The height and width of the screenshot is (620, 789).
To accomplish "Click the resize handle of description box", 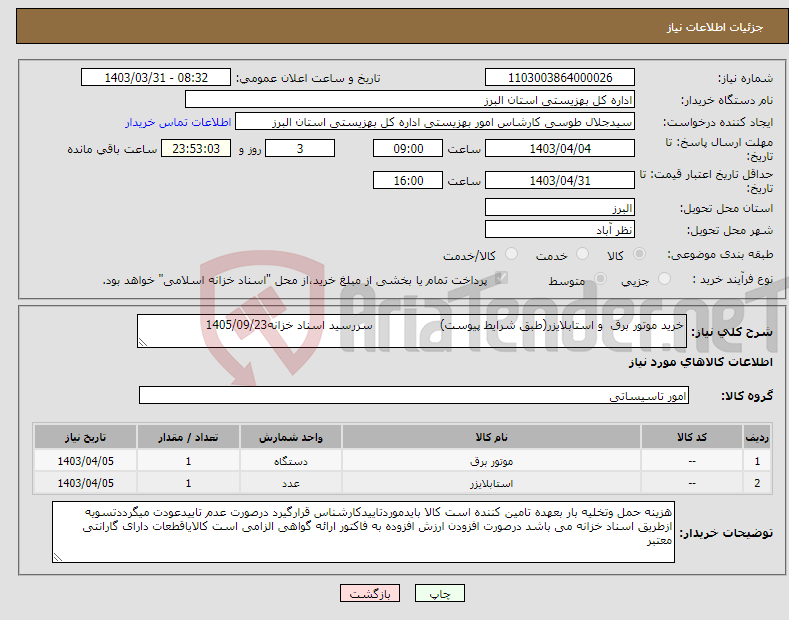I will coord(143,342).
